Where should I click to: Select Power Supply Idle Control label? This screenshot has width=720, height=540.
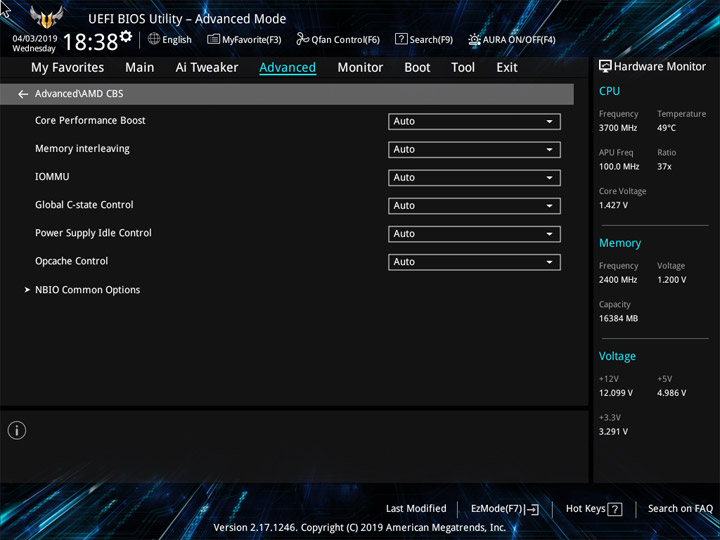click(x=93, y=233)
